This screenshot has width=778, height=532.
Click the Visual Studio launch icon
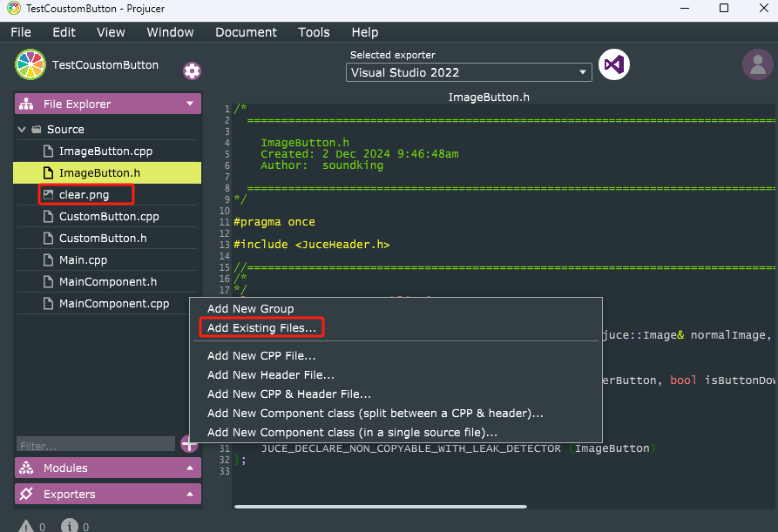(613, 64)
